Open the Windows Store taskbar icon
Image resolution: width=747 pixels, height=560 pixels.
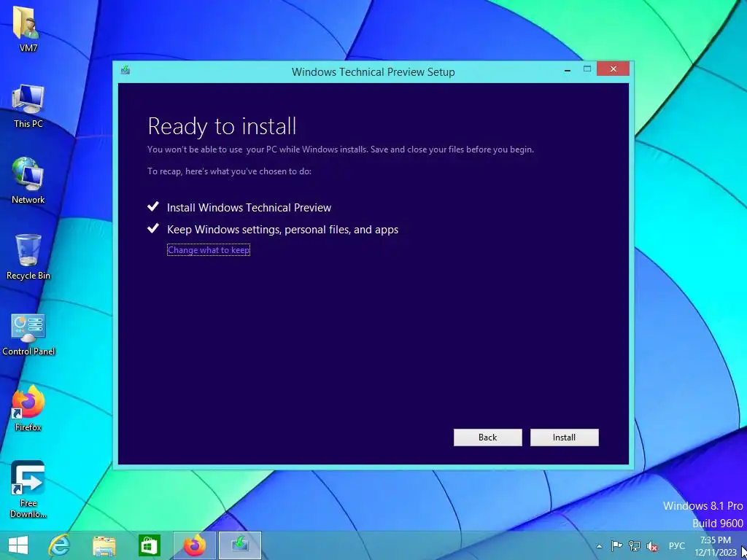pos(149,545)
